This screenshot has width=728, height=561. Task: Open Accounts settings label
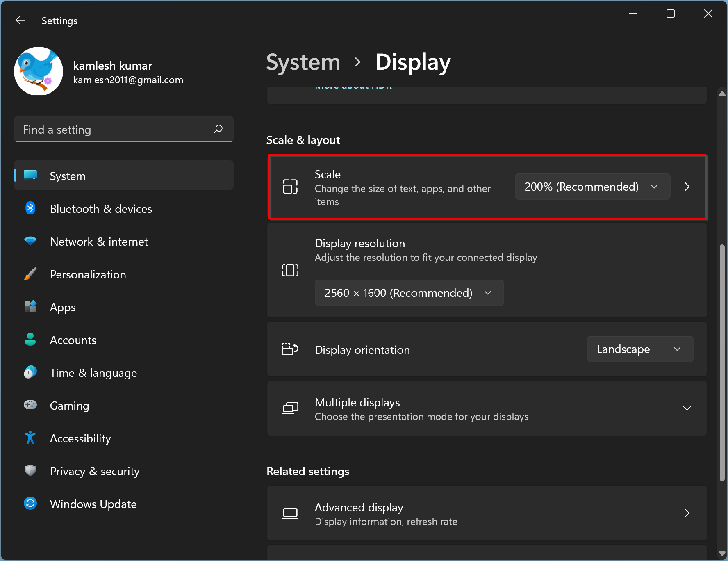[x=73, y=340]
